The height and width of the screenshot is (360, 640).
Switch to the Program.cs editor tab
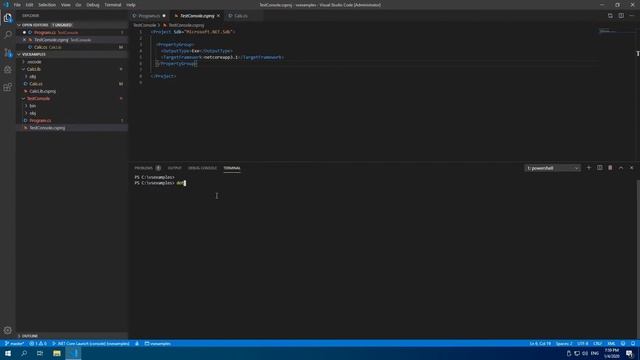(149, 16)
